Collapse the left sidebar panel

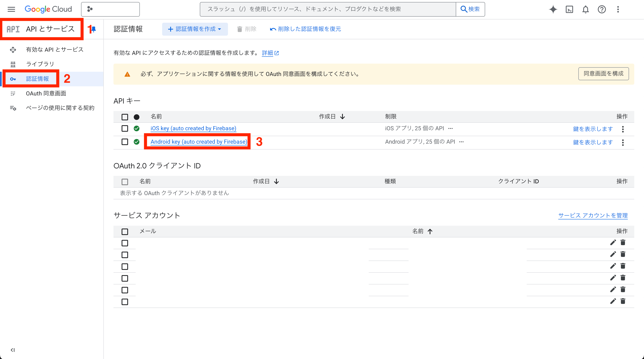tap(13, 350)
